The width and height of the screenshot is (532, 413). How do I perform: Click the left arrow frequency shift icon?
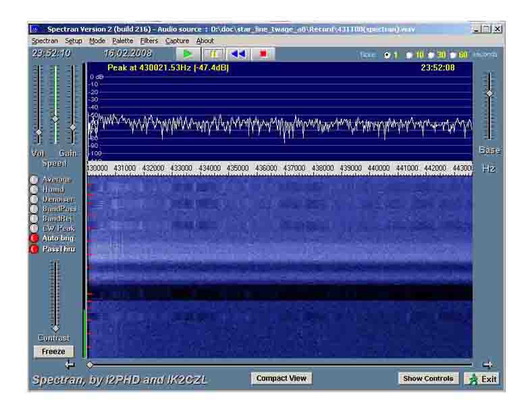70,365
